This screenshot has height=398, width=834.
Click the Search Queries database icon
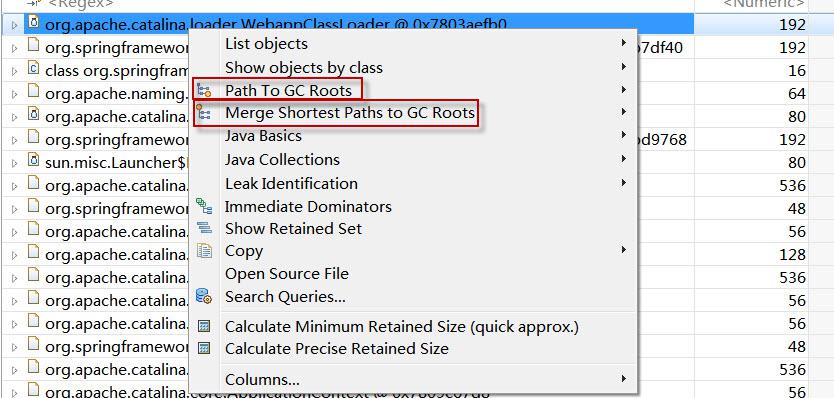point(204,296)
